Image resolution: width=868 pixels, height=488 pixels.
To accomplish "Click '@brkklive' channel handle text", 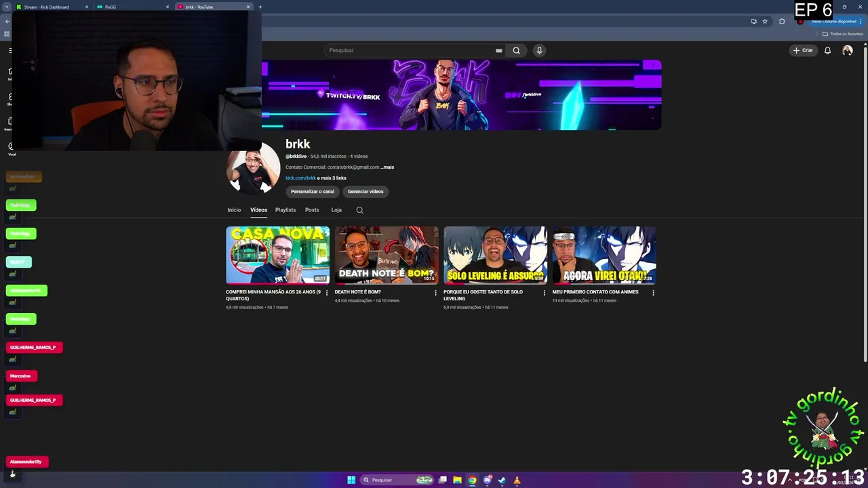I will click(296, 157).
